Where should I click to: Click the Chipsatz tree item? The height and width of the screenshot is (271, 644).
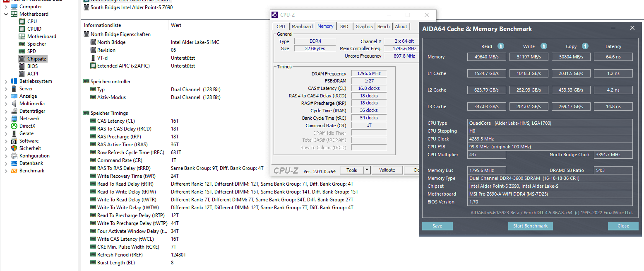pos(33,59)
